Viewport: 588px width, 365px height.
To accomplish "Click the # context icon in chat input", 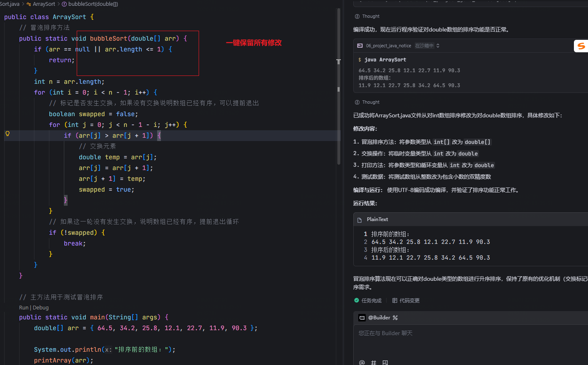I will pos(374,362).
